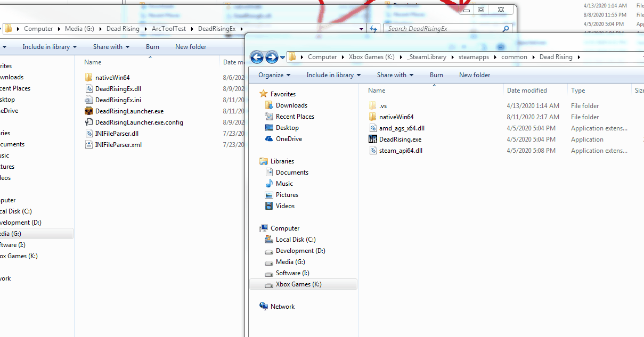This screenshot has height=337, width=644.
Task: Select DeadRisingEx.dll file icon
Action: tap(89, 89)
